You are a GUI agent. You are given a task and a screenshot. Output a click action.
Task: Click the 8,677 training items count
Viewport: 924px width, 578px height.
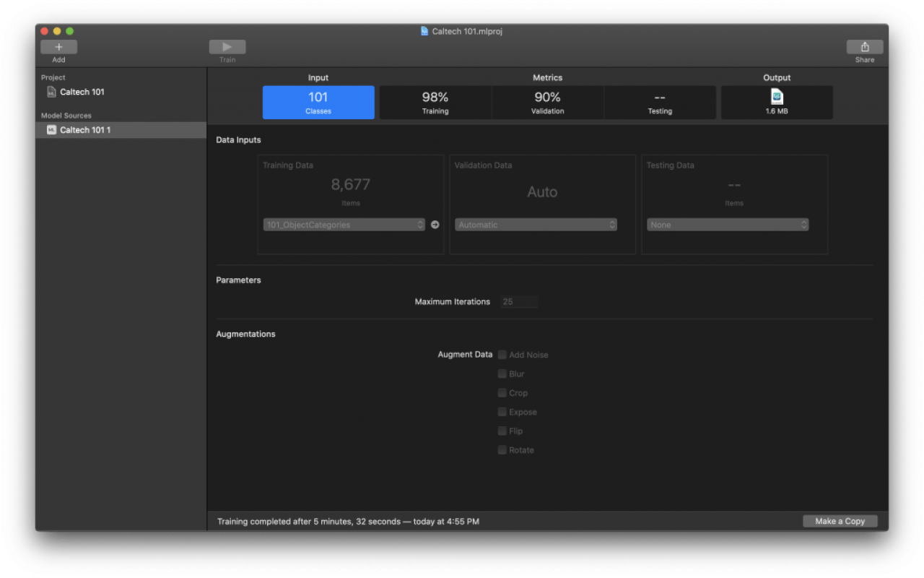351,185
